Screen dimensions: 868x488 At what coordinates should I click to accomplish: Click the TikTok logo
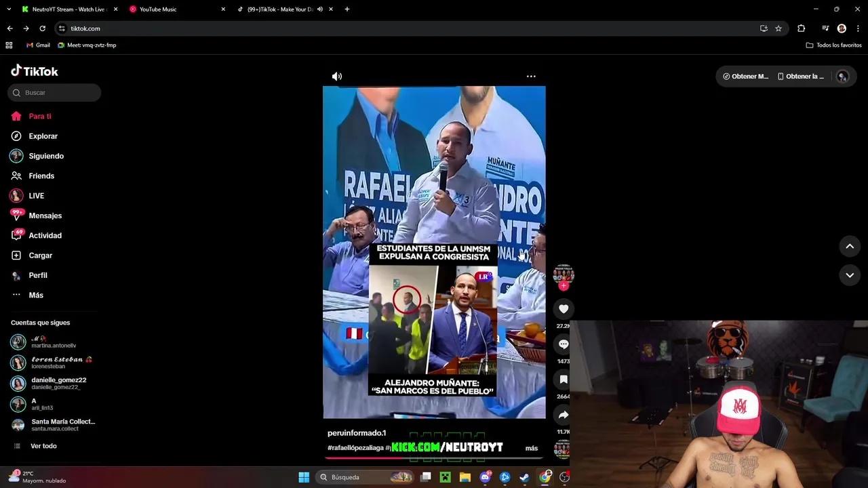tap(34, 71)
